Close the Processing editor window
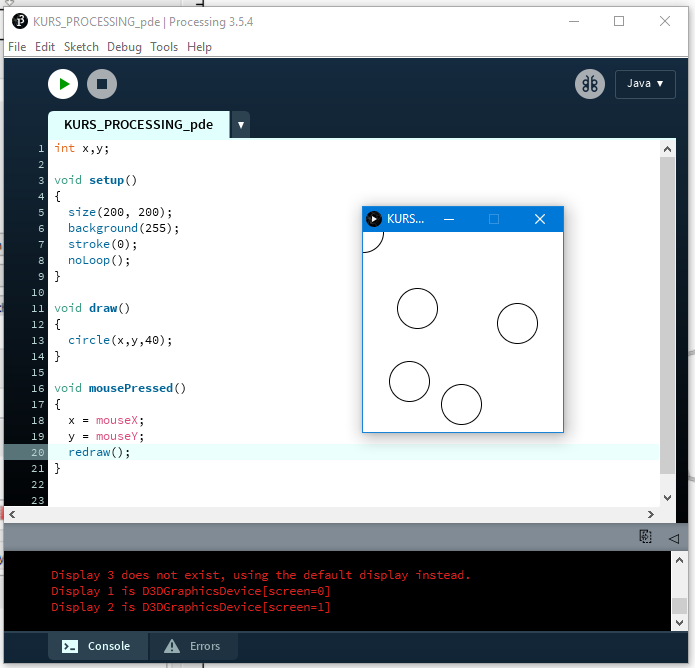695x668 pixels. [664, 21]
